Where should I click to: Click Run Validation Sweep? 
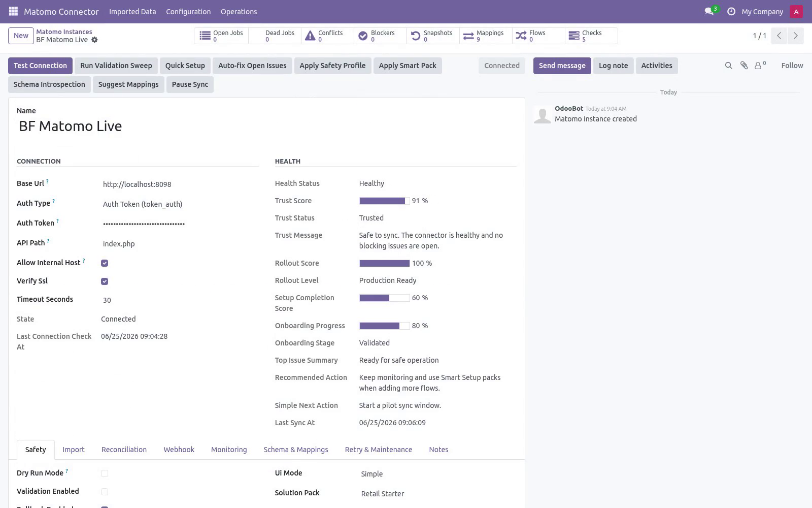(x=116, y=66)
